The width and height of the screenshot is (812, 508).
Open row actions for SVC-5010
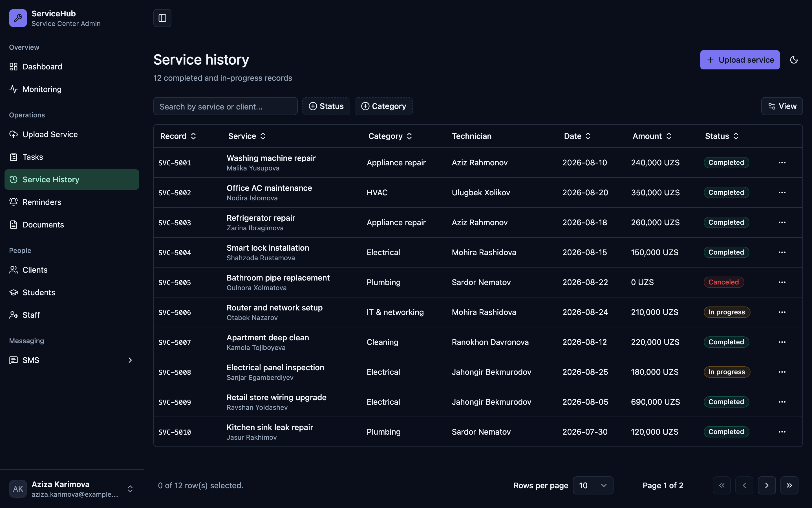pos(782,432)
